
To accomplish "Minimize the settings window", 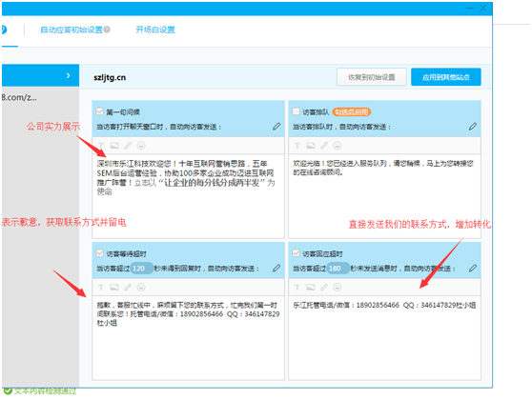I will pyautogui.click(x=470, y=8).
